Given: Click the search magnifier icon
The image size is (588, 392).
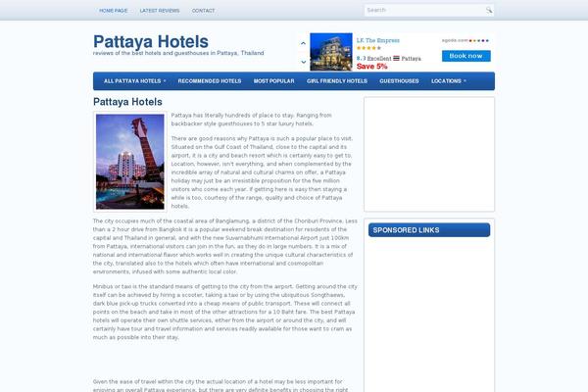Looking at the screenshot, I should [x=489, y=10].
